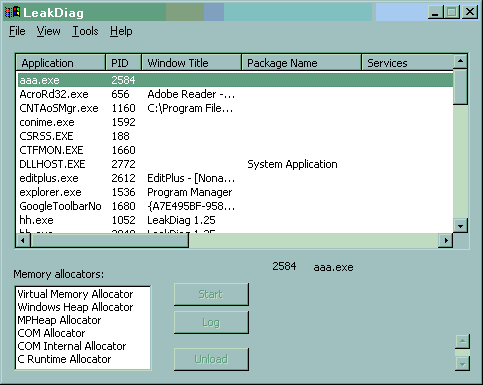Select CNTAoSMgr.exe in the process list
The height and width of the screenshot is (385, 483).
click(x=235, y=108)
